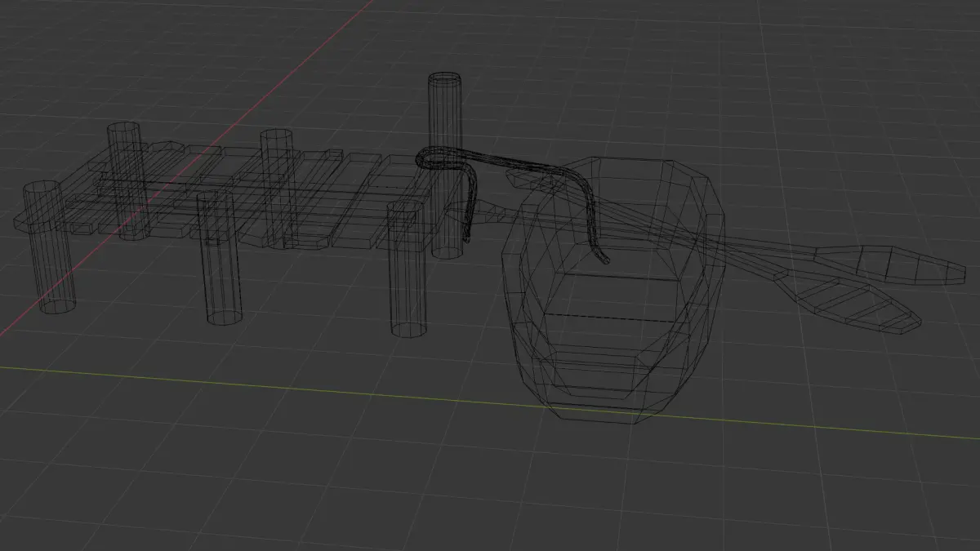Select the rowboat hull wireframe
The image size is (980, 551).
613,290
